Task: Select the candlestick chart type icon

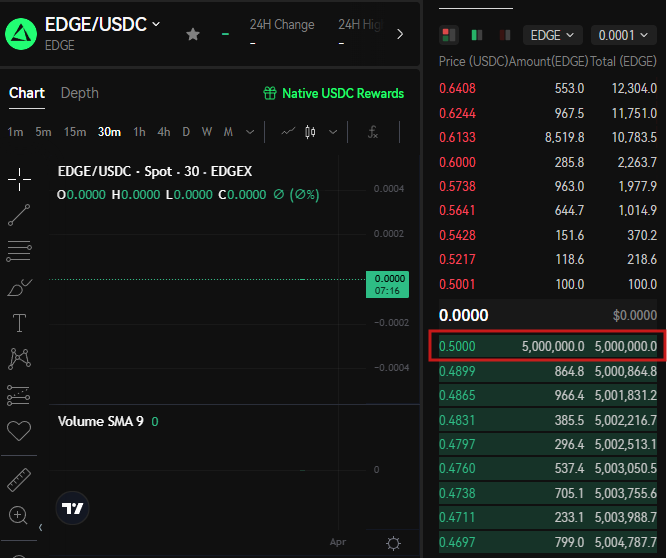Action: pyautogui.click(x=311, y=132)
